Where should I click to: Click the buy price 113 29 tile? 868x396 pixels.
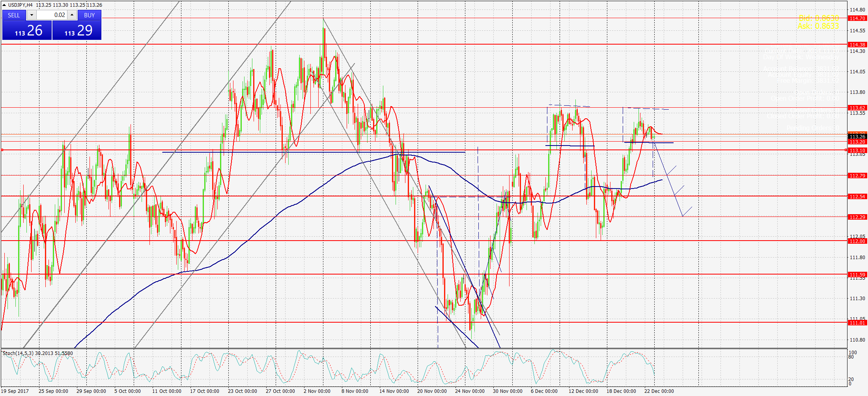point(77,30)
